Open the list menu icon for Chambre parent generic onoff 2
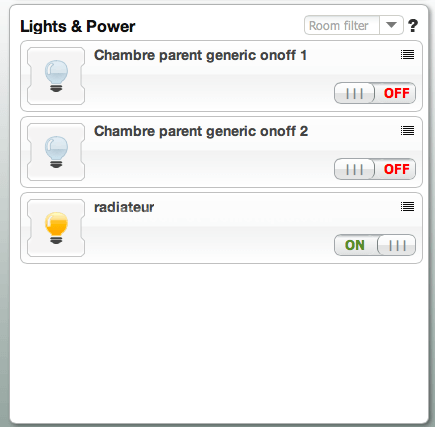The width and height of the screenshot is (435, 427). click(x=407, y=131)
